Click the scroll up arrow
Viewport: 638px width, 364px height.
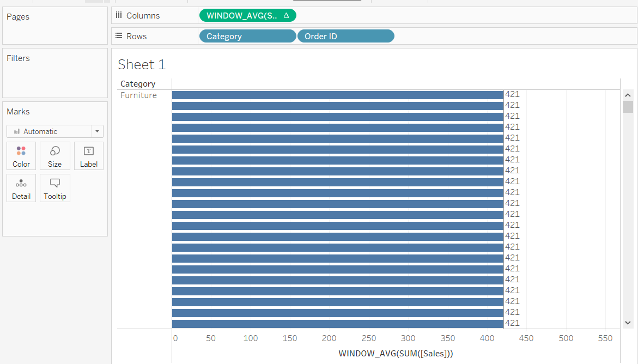click(x=628, y=95)
